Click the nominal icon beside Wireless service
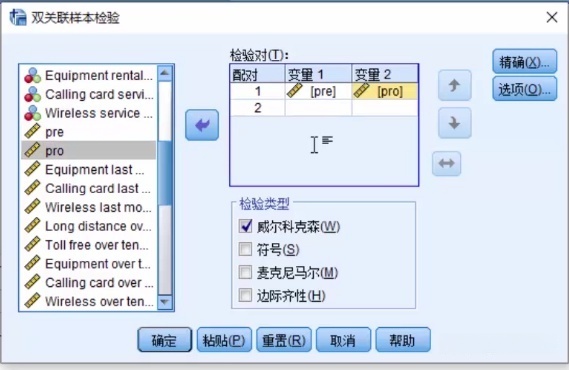The width and height of the screenshot is (569, 370). coord(32,113)
